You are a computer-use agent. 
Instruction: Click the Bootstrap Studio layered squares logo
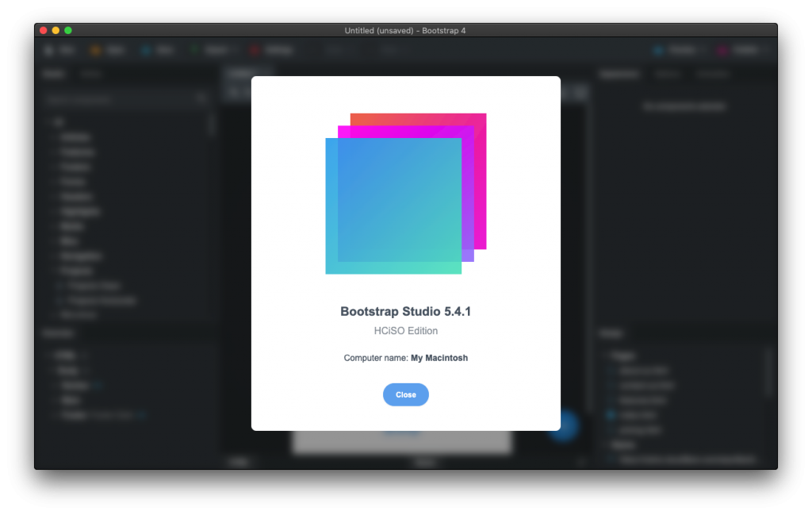tap(405, 194)
